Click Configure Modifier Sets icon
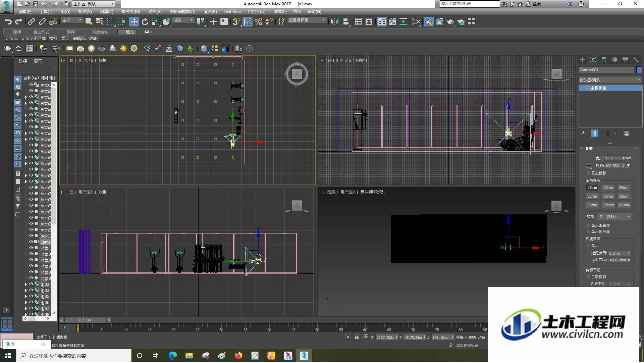The width and height of the screenshot is (644, 363). (627, 133)
